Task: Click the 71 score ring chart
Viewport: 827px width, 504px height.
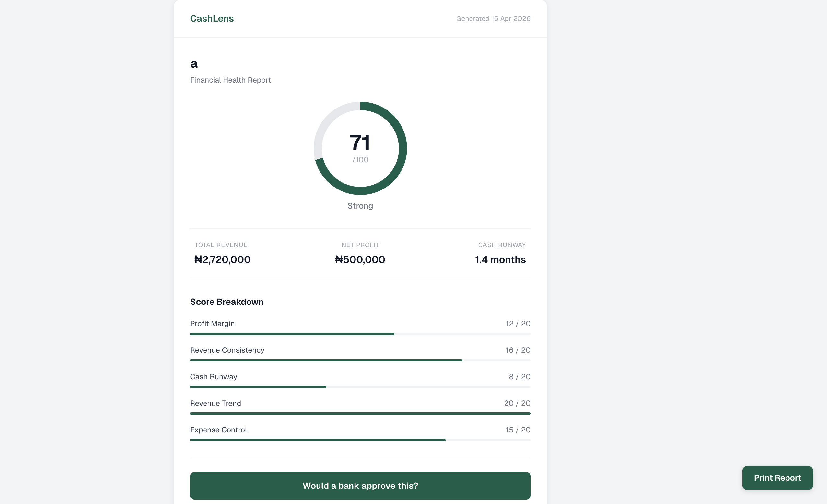Action: [360, 148]
